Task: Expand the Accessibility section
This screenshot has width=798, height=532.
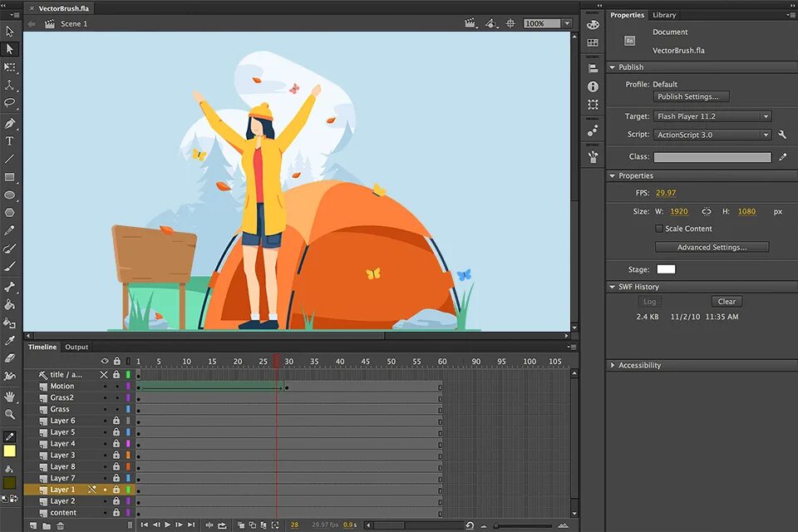Action: (x=613, y=365)
